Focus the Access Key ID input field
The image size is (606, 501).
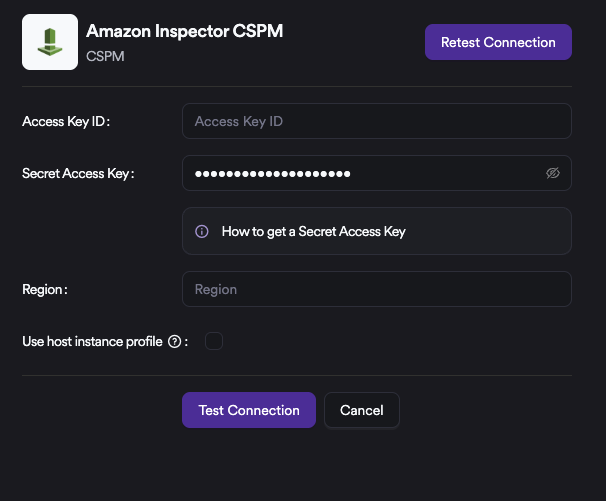(377, 121)
